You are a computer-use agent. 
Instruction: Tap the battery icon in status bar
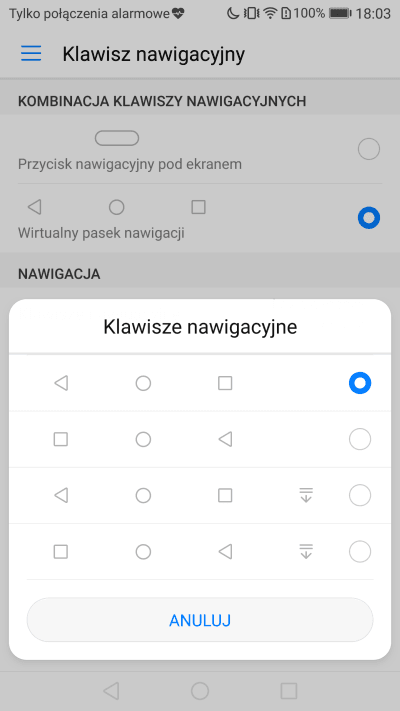(340, 14)
